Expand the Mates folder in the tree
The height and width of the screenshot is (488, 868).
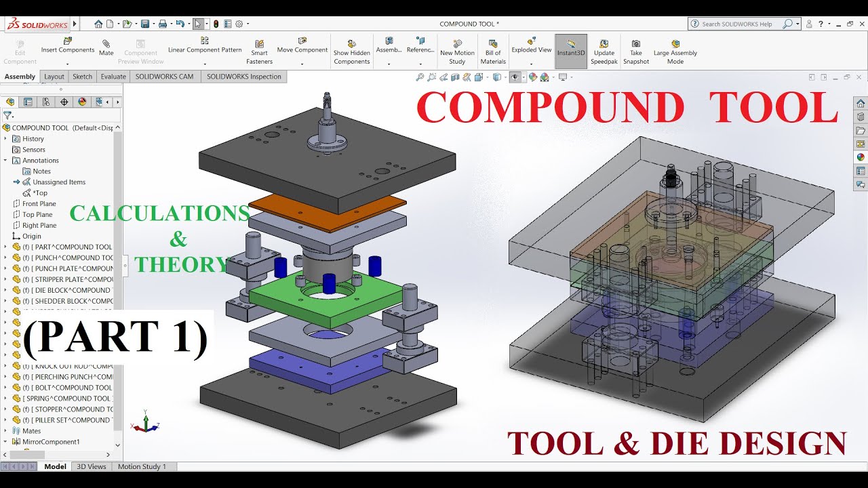click(5, 431)
